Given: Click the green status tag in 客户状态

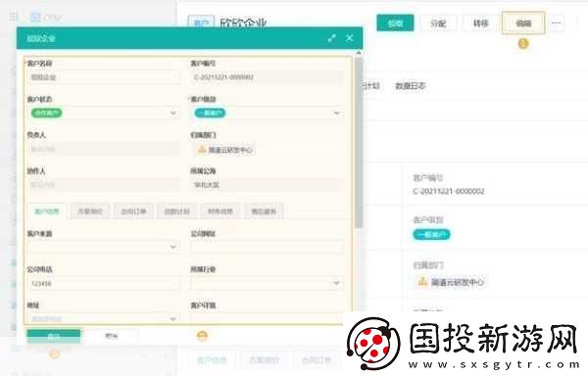Looking at the screenshot, I should click(x=46, y=113).
